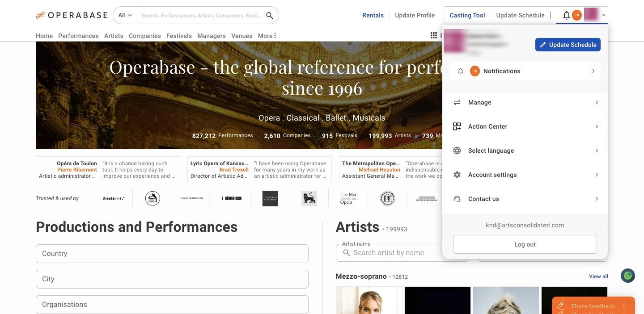Click the More vertical dots icon

[x=275, y=35]
